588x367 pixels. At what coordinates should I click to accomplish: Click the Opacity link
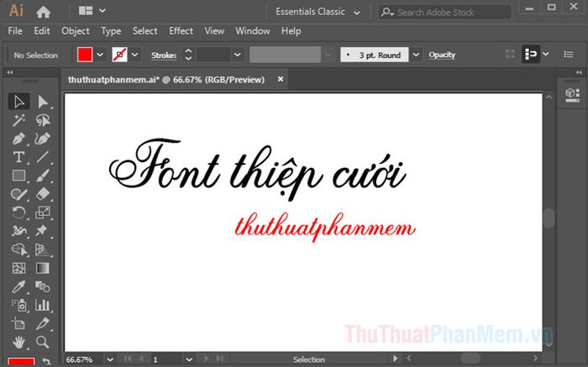[442, 55]
